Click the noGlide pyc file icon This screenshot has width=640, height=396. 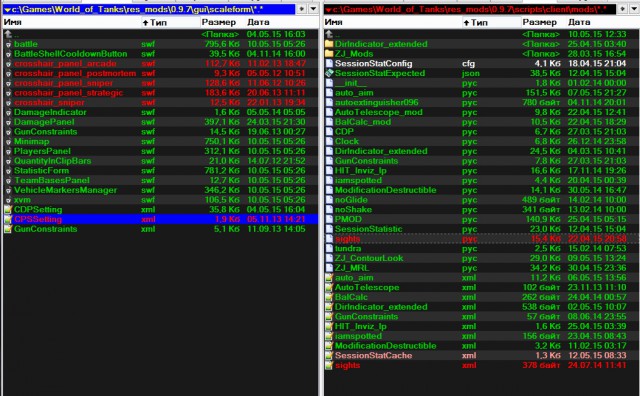coord(329,200)
